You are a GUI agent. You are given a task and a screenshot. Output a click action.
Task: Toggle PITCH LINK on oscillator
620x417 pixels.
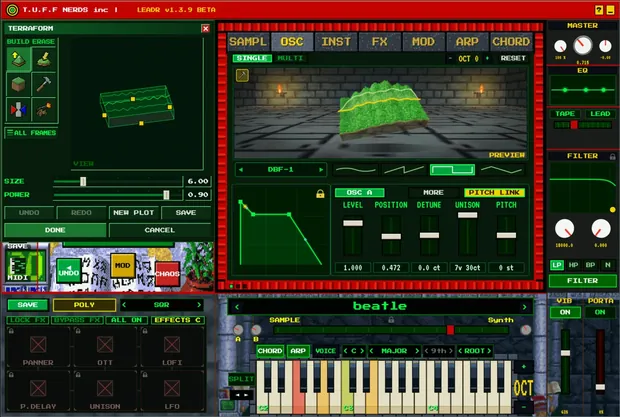[494, 192]
